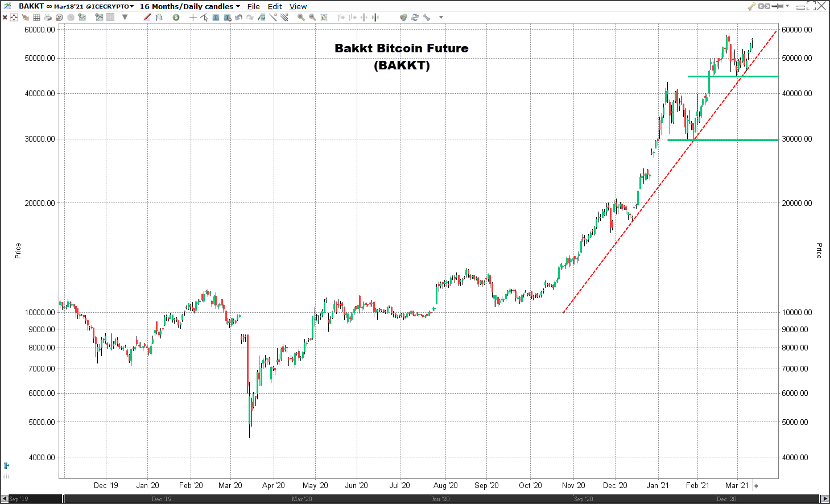
Task: Click the green dollar sign icon
Action: (176, 17)
